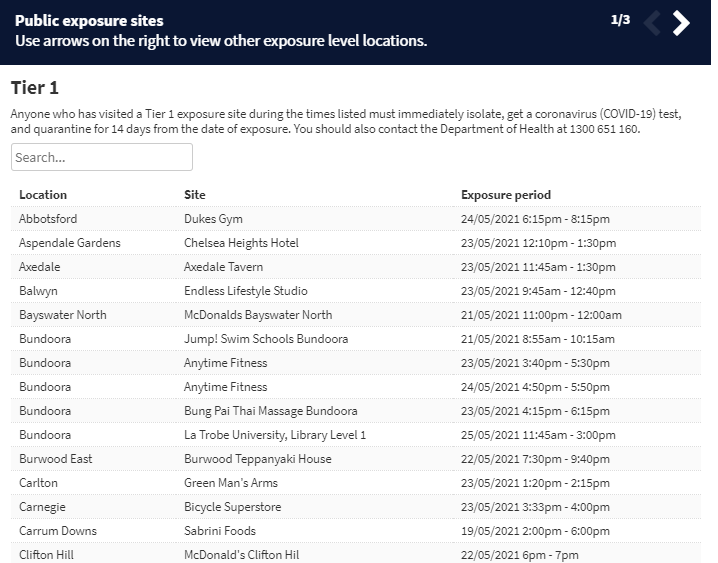718x563 pixels.
Task: Go to next exposure level page
Action: tap(681, 23)
